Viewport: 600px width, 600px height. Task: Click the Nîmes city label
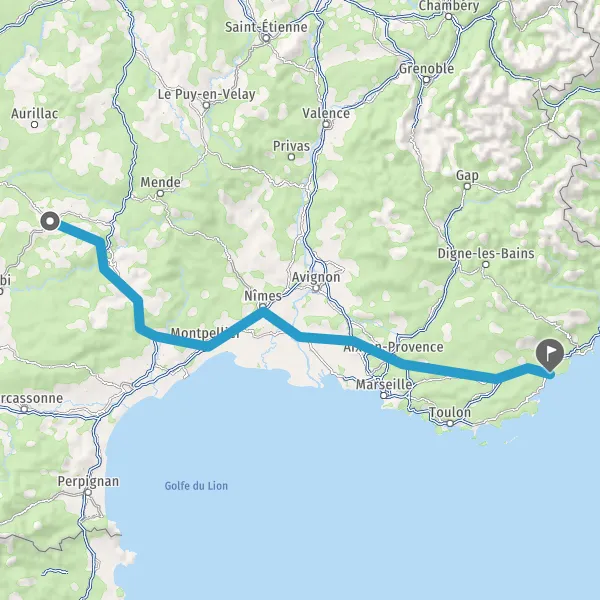pos(263,296)
